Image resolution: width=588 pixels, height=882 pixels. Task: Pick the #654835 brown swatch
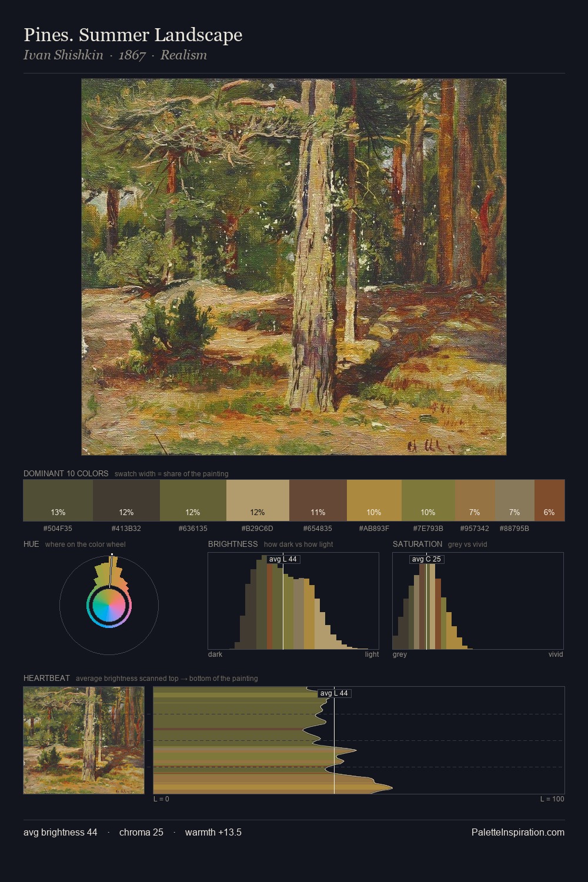[x=318, y=500]
